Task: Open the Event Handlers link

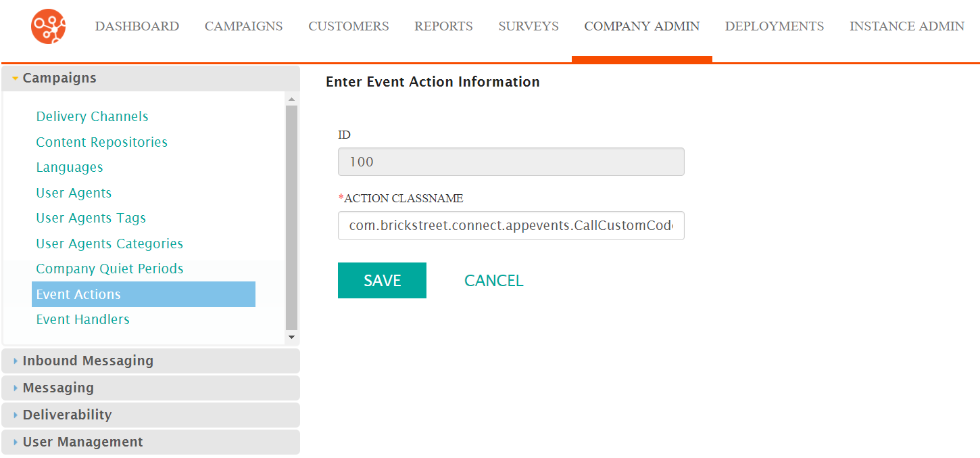Action: (83, 319)
